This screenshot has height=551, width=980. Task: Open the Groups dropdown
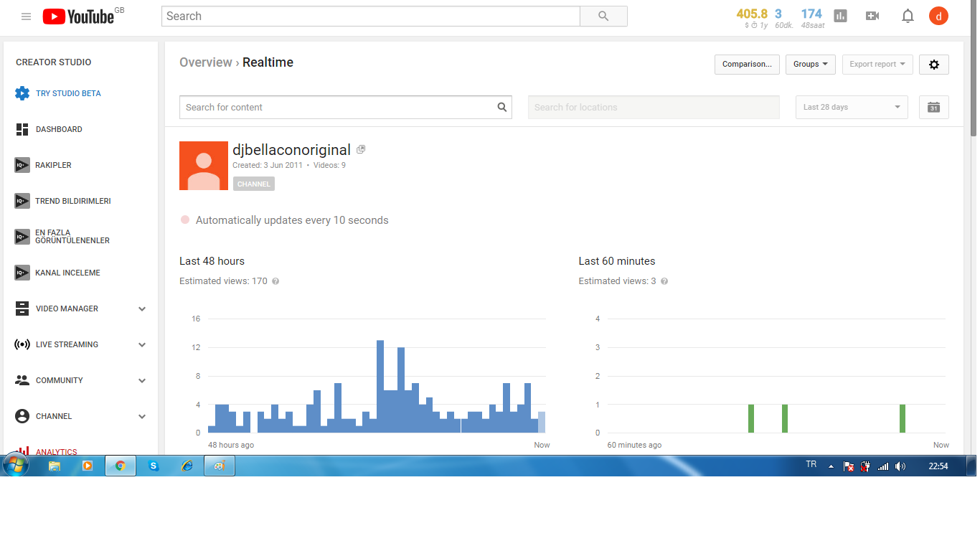811,65
